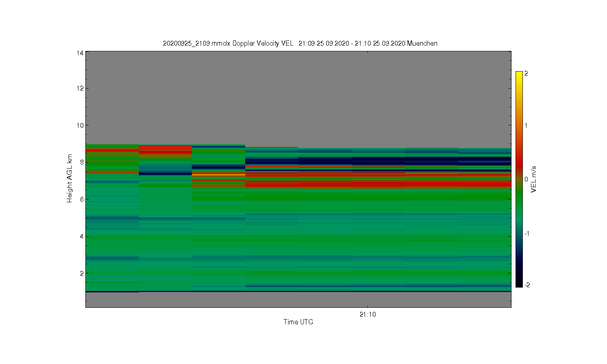Click the colorbar tick label 0
607x364 pixels.
[x=526, y=179]
